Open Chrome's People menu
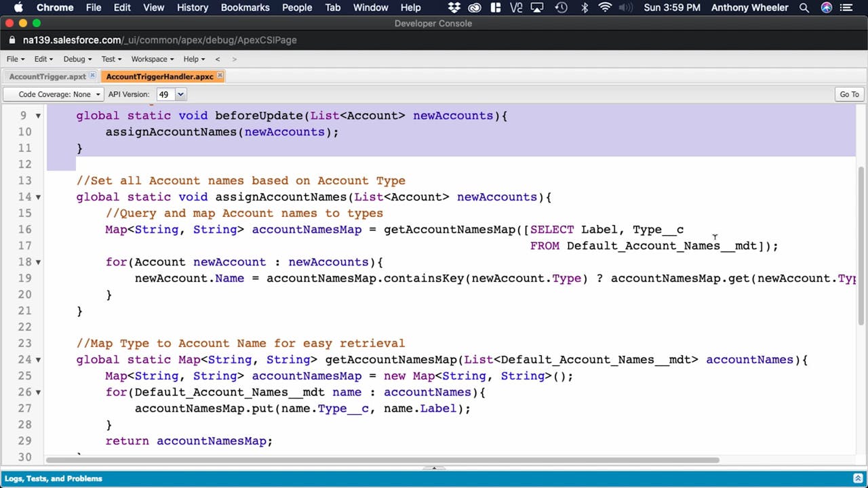This screenshot has height=488, width=868. pos(297,7)
